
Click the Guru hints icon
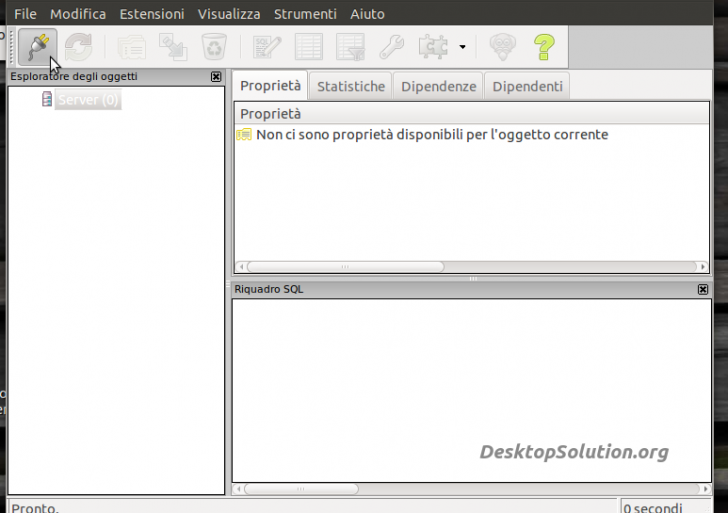[x=503, y=47]
